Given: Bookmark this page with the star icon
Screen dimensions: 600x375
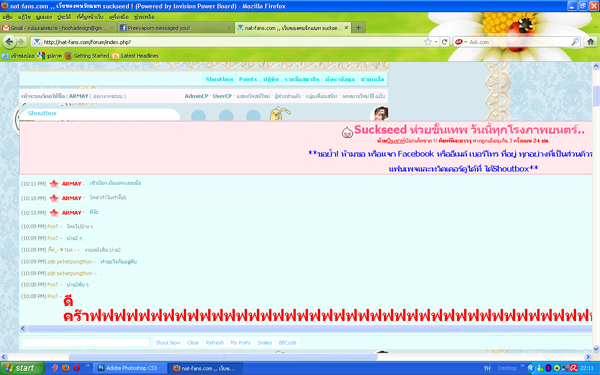Looking at the screenshot, I should (x=427, y=42).
